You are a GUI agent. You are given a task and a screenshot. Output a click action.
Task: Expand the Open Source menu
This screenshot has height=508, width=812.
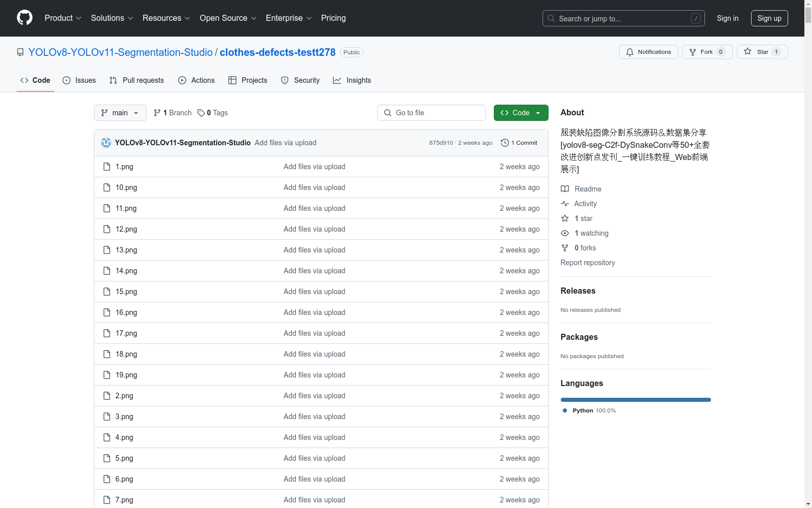228,18
